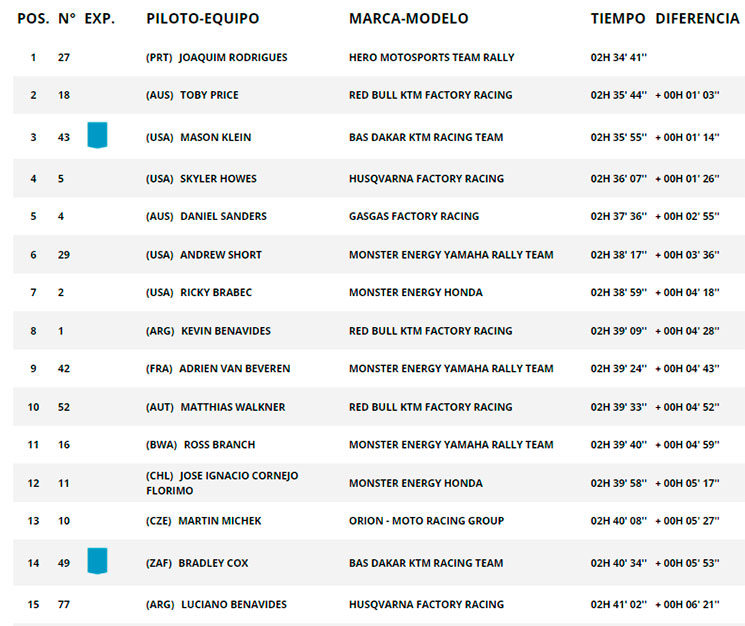Select the ORION - MOTO RACING GROUP team
This screenshot has height=626, width=745.
pos(426,521)
